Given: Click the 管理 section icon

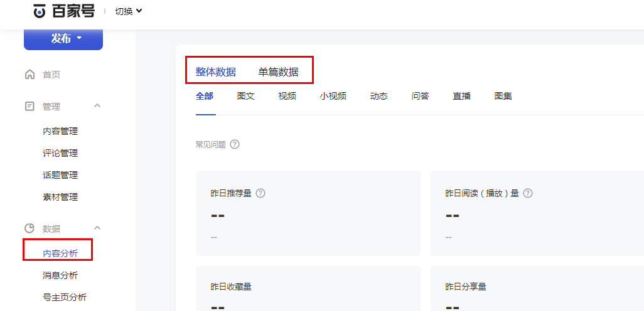Looking at the screenshot, I should pos(30,107).
